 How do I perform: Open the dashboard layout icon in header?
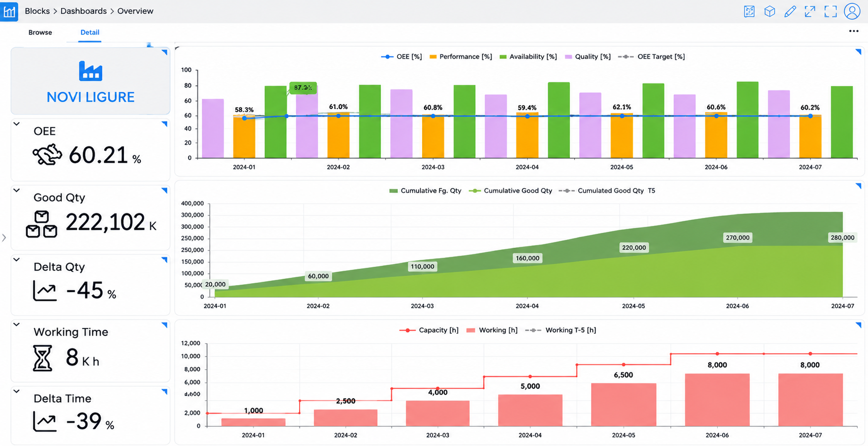tap(749, 11)
